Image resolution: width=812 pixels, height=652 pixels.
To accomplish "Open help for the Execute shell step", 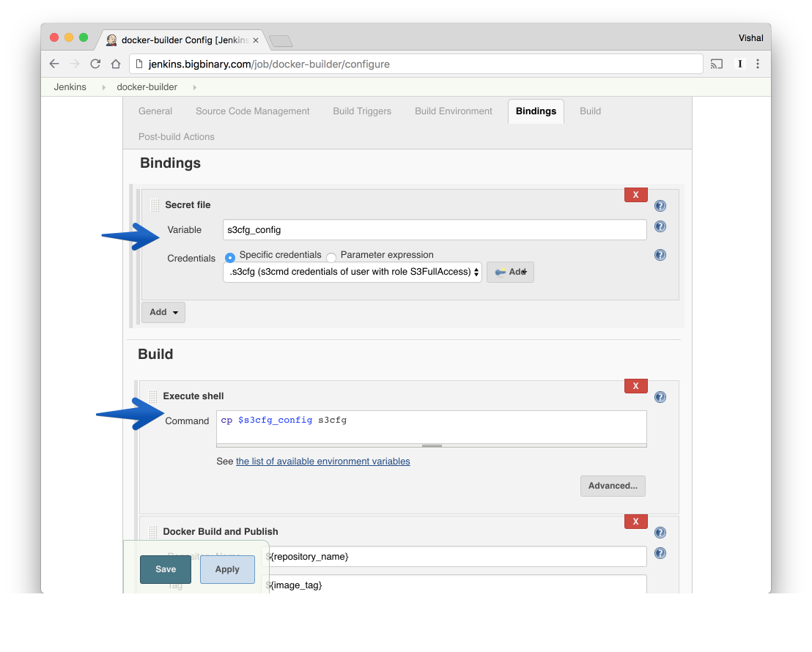I will (660, 396).
